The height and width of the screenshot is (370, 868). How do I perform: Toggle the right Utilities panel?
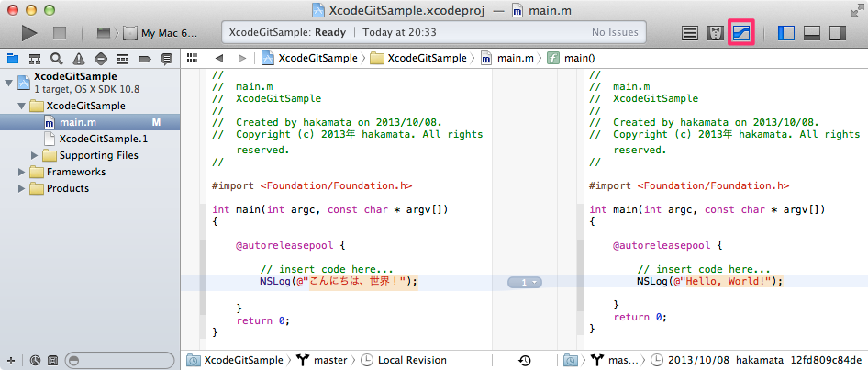pyautogui.click(x=836, y=33)
